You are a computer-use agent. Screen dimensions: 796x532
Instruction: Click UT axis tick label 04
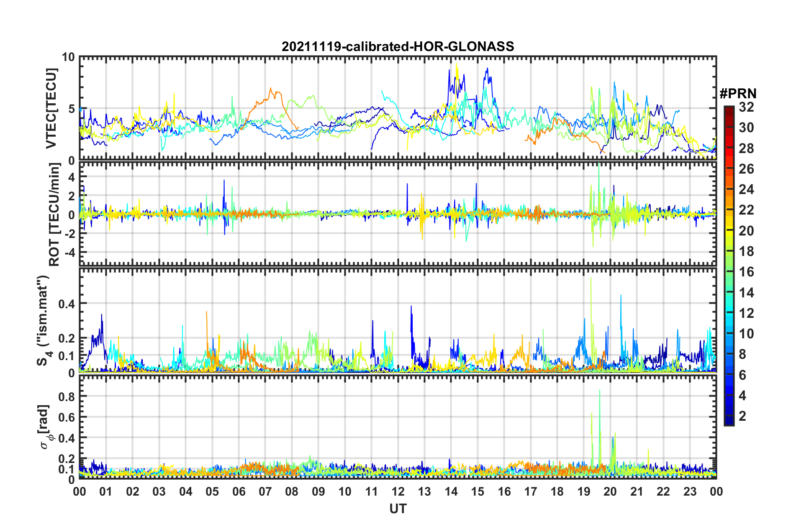(x=186, y=491)
